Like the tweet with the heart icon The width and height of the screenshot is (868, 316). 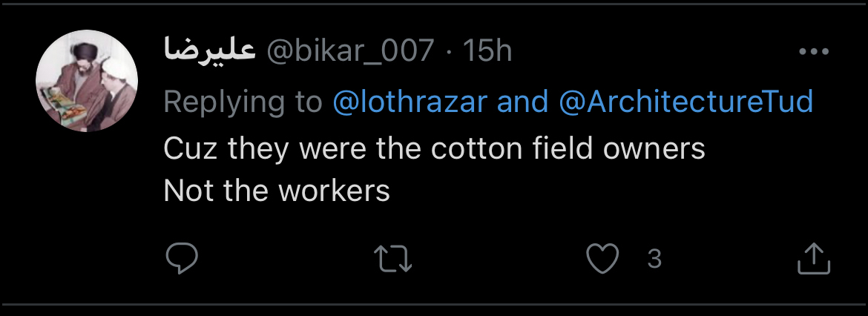[602, 259]
